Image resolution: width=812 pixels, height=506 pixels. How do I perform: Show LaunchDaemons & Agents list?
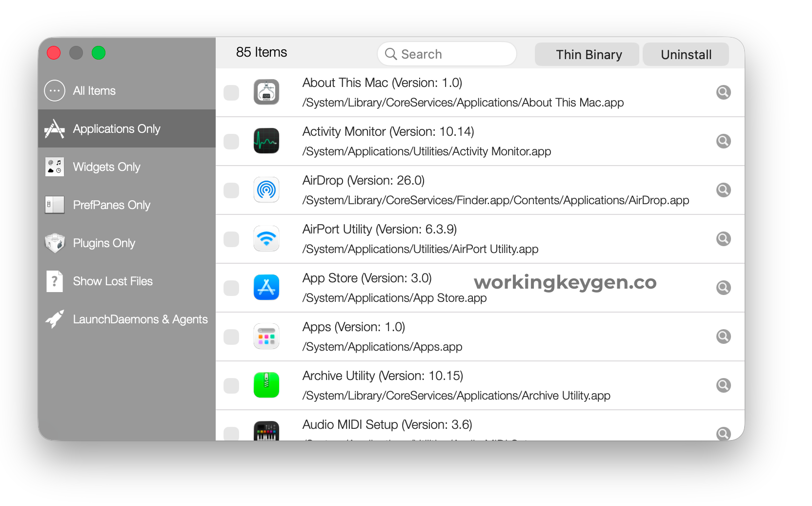click(140, 319)
